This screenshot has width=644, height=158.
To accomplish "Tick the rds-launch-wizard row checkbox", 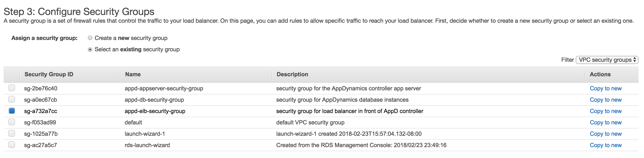I will [x=12, y=145].
